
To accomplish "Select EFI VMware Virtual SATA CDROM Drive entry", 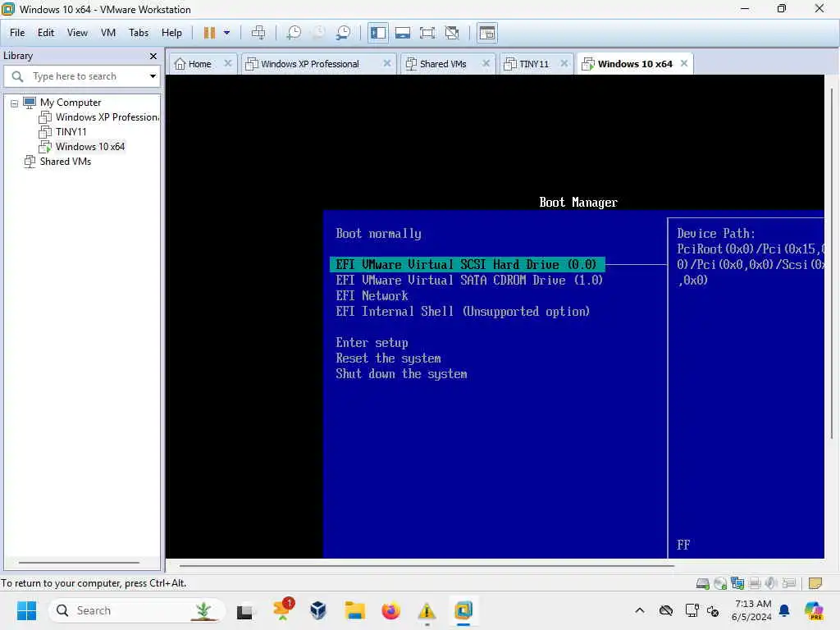I will pyautogui.click(x=469, y=281).
